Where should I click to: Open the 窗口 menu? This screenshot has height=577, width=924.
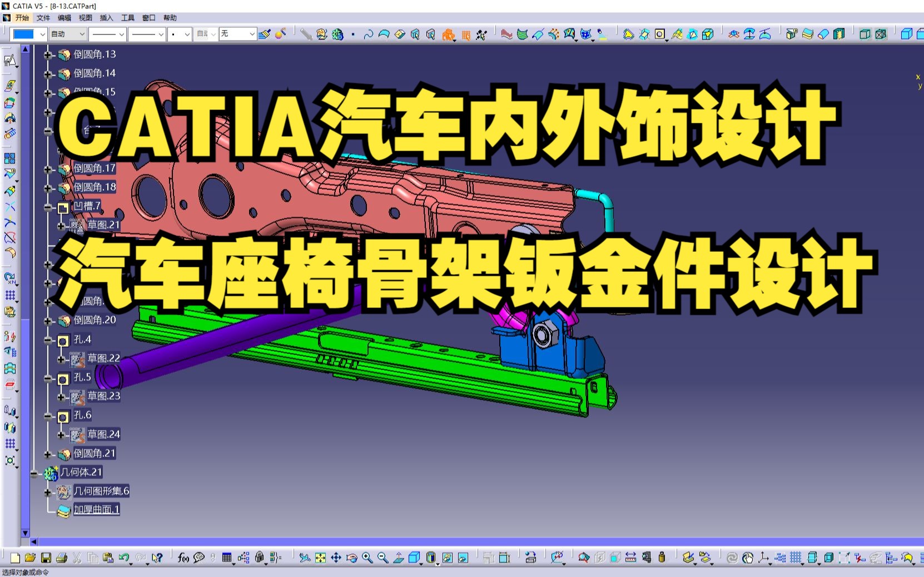coord(148,18)
